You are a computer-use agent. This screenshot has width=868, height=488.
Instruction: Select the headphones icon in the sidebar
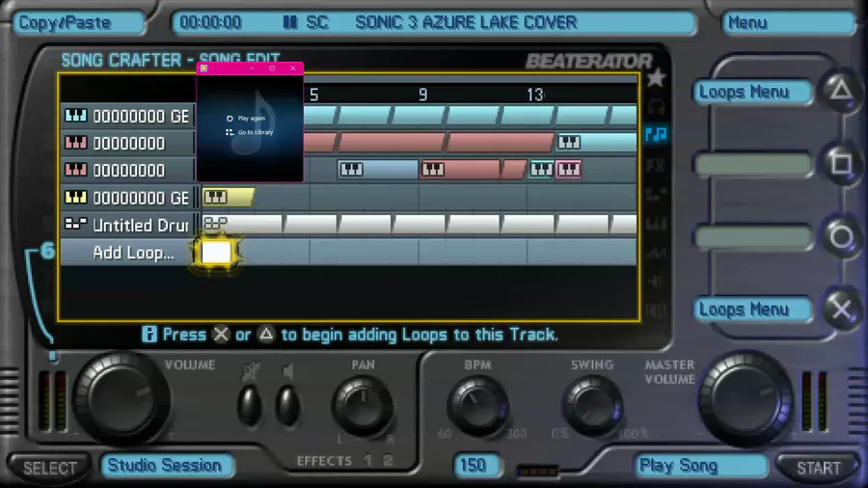tap(656, 106)
